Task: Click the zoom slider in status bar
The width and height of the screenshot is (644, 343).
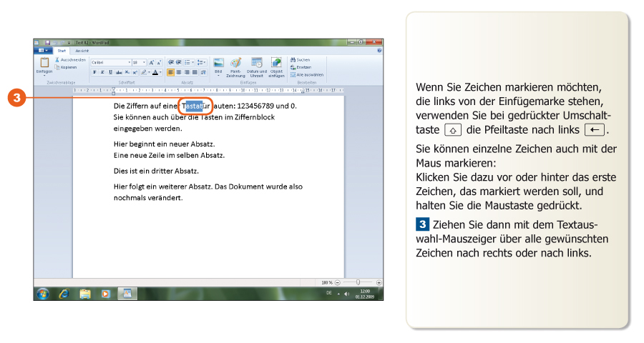Action: (356, 282)
